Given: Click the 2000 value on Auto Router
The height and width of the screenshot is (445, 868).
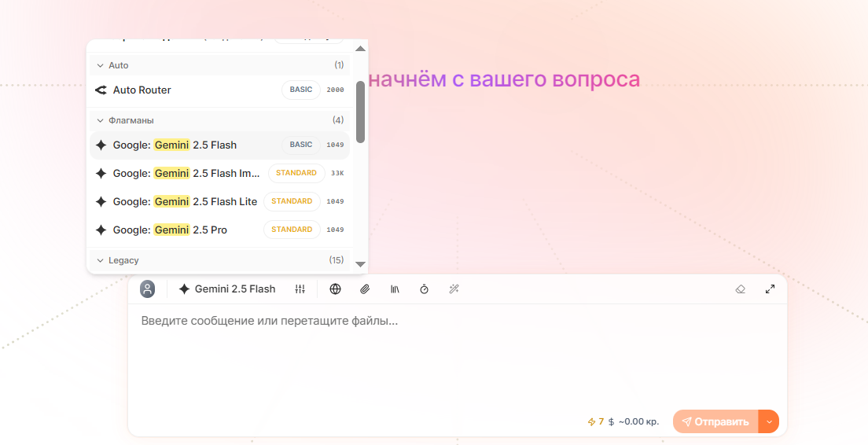Looking at the screenshot, I should (x=335, y=90).
